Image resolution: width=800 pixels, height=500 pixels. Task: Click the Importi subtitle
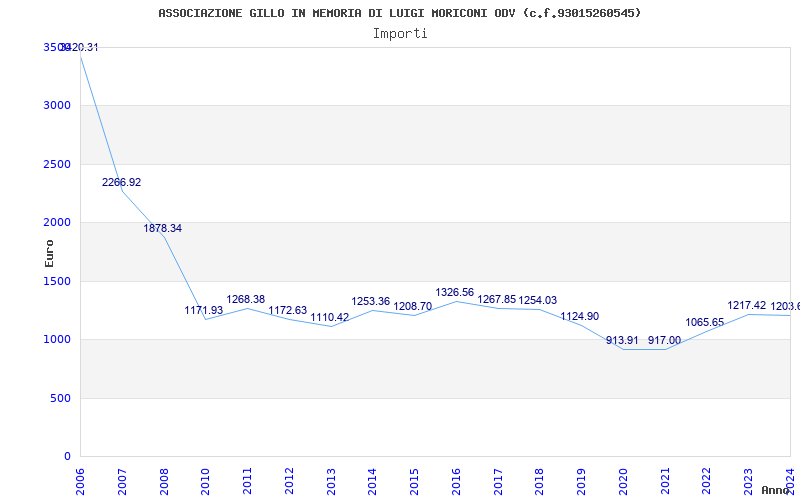click(400, 34)
